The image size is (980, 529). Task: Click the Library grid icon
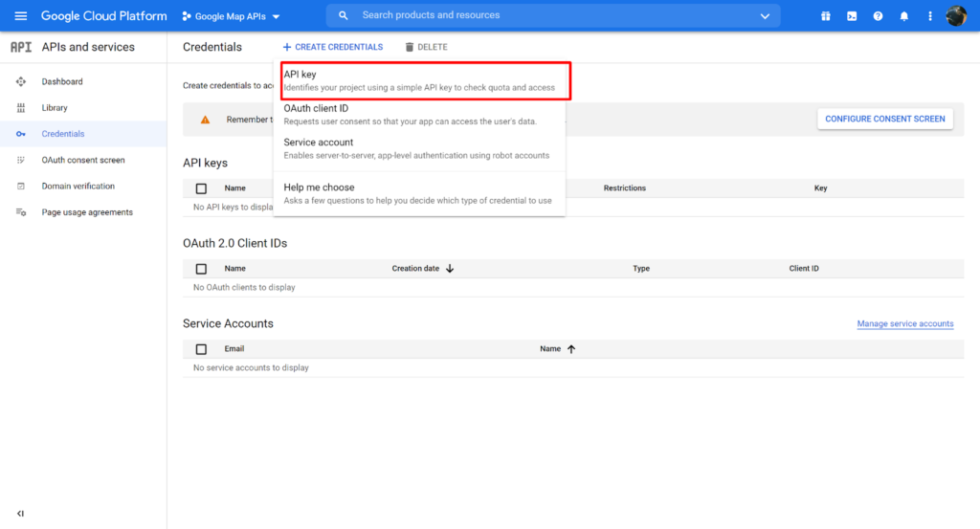click(21, 108)
